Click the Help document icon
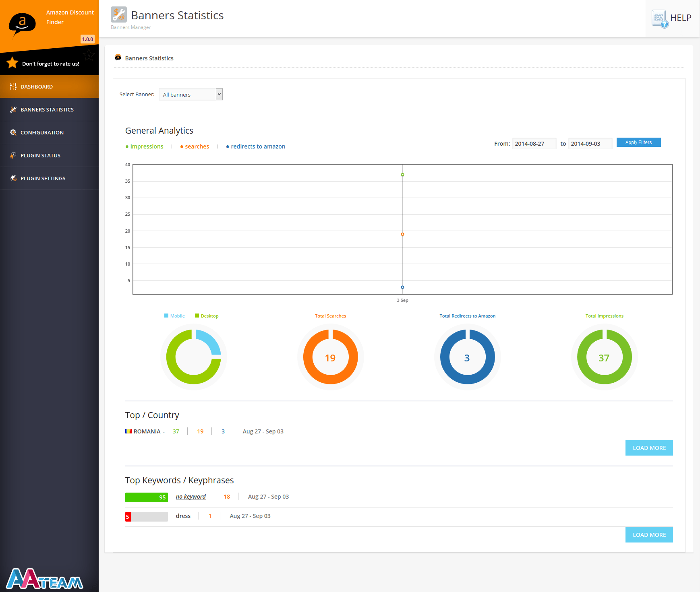 (660, 19)
